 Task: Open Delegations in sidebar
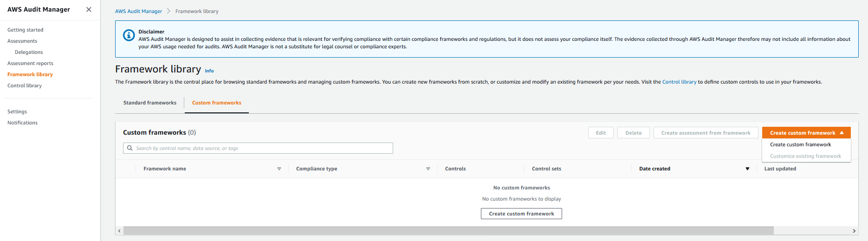[29, 52]
